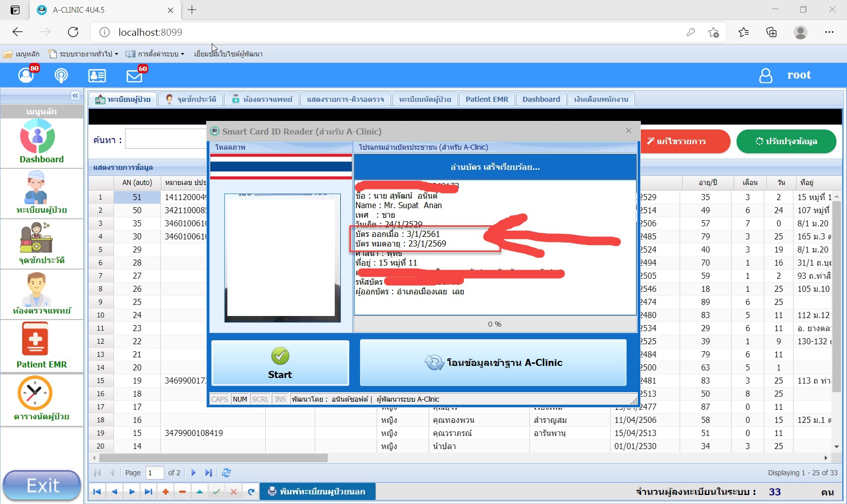Go to next page arrow beside 'of 2'
The image size is (847, 504).
pos(194,473)
